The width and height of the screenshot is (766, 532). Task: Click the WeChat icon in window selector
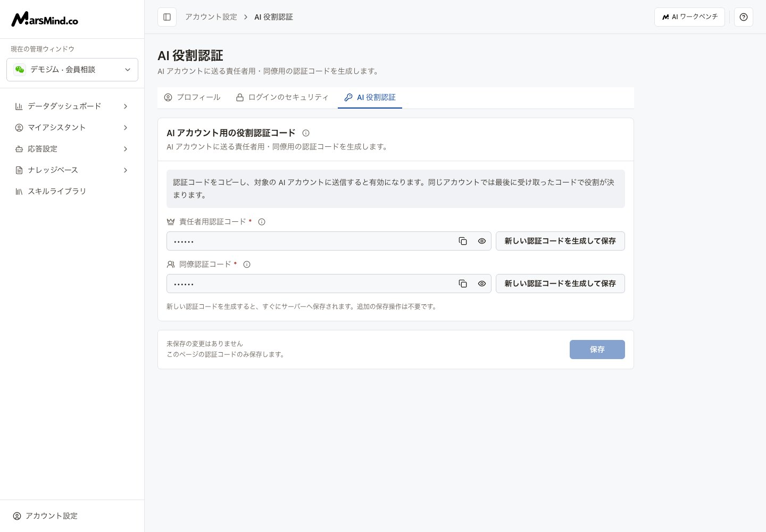click(20, 70)
